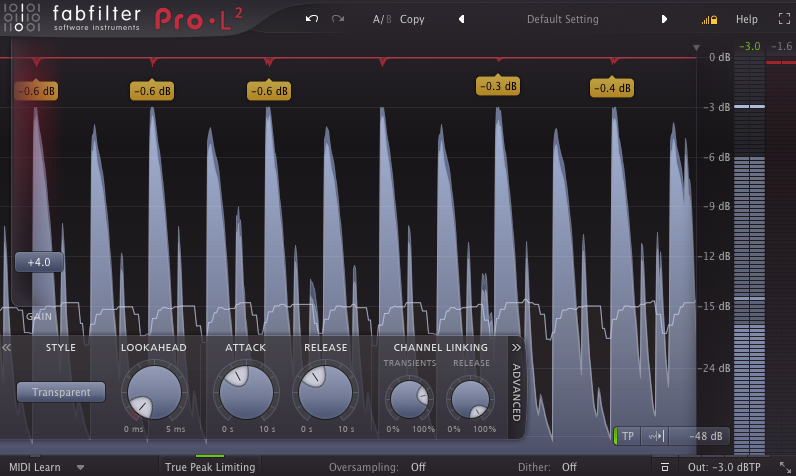Open the Default Setting preset menu
The height and width of the screenshot is (476, 796).
coord(562,19)
